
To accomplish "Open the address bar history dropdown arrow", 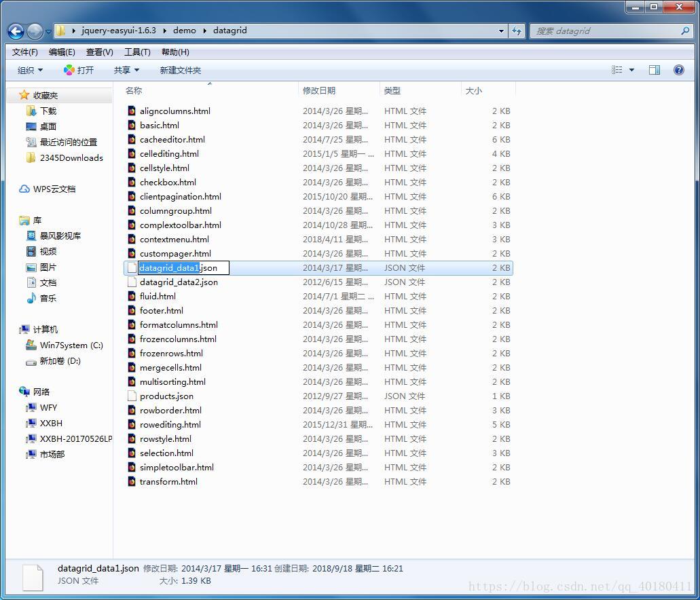I will click(501, 31).
